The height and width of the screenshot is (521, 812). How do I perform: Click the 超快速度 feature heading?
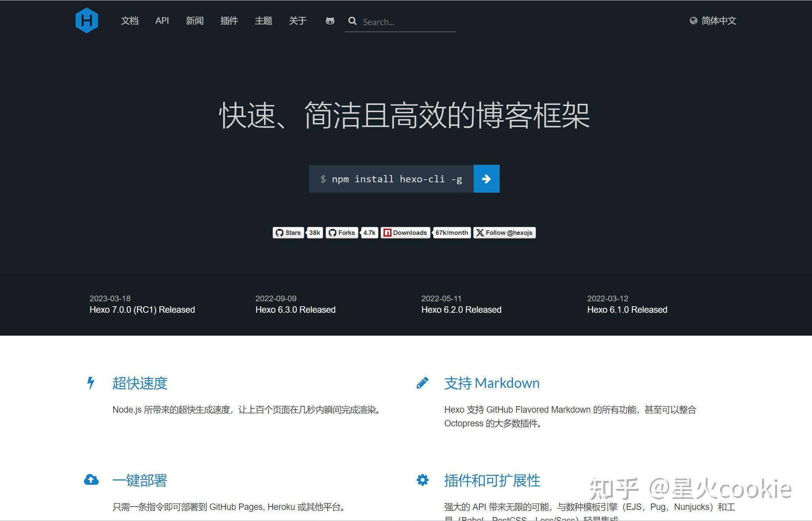[140, 383]
